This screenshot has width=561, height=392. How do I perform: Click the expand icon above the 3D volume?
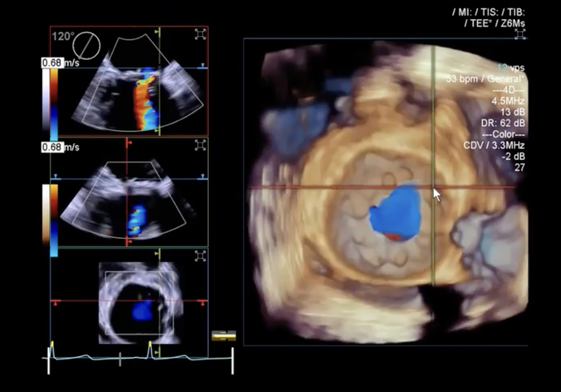point(520,34)
